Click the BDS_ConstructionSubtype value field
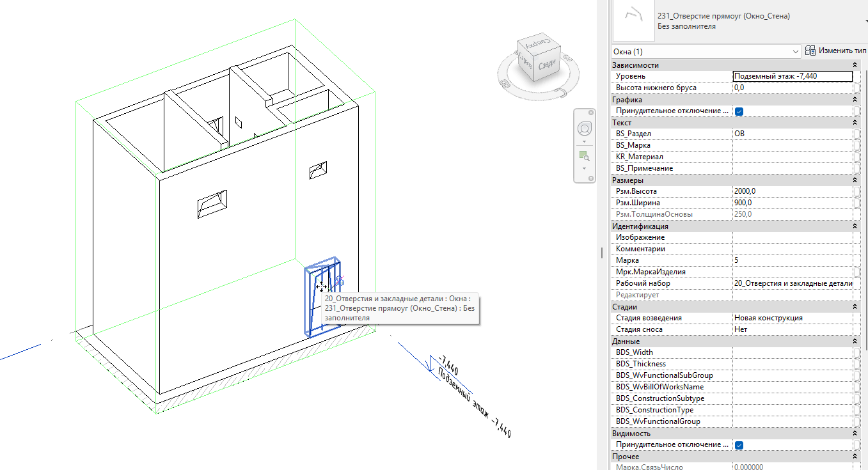This screenshot has height=470, width=868. (793, 398)
